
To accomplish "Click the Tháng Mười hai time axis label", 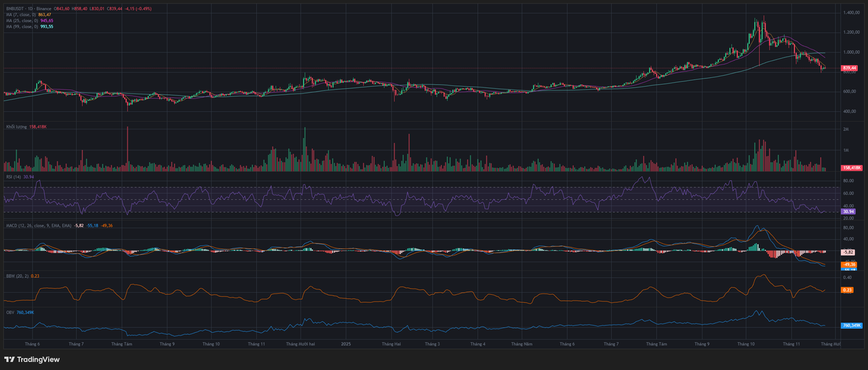I will (x=300, y=344).
